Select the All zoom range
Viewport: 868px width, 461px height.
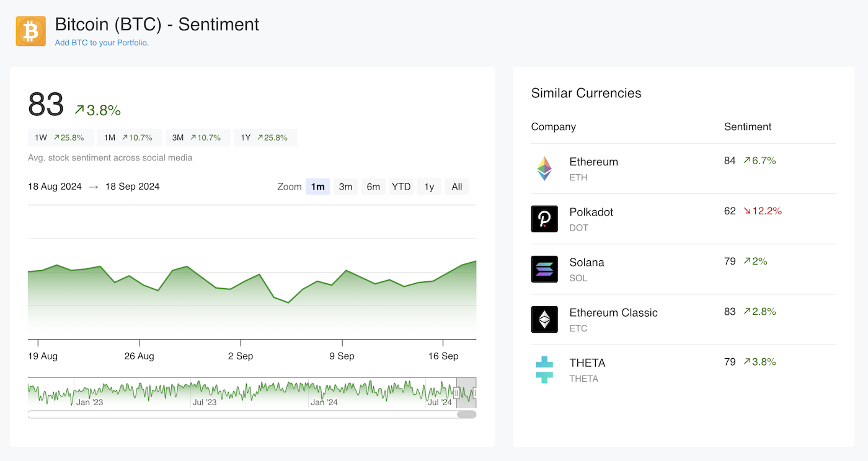point(457,187)
